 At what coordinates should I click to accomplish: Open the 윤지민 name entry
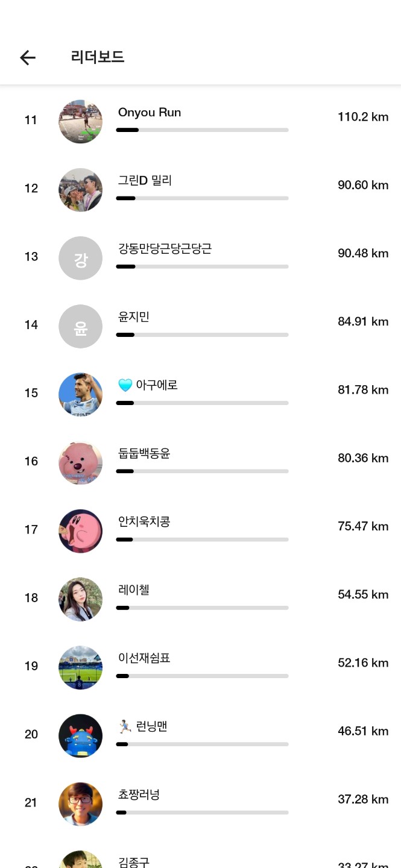134,317
